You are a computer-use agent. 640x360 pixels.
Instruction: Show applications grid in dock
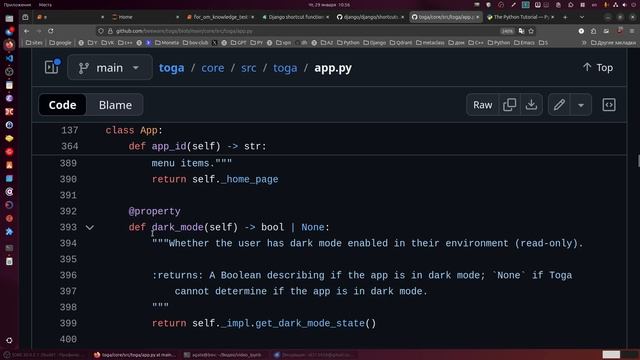(9, 340)
